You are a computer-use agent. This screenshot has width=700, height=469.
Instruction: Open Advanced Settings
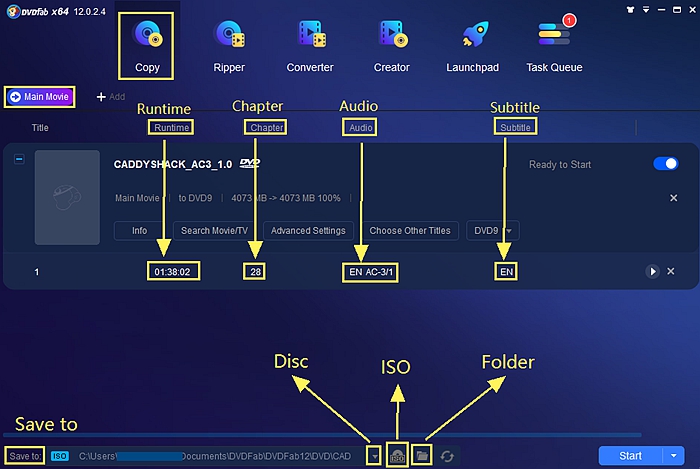308,231
